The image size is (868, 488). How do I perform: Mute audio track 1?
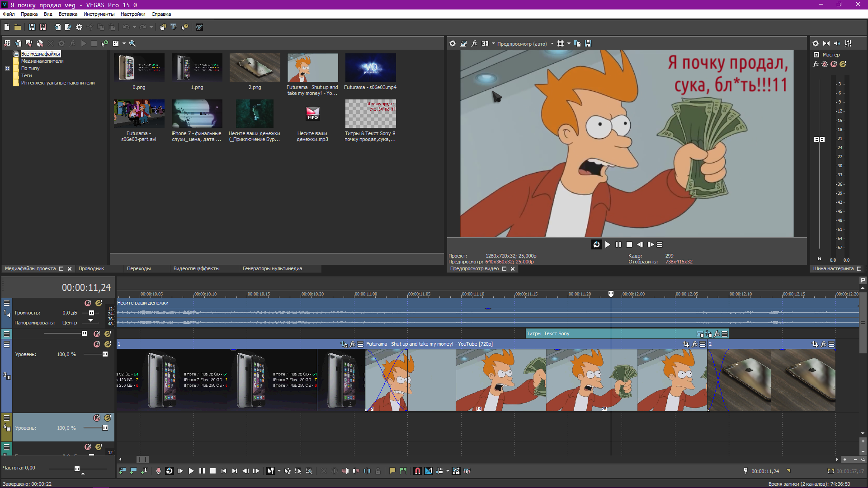click(x=88, y=303)
